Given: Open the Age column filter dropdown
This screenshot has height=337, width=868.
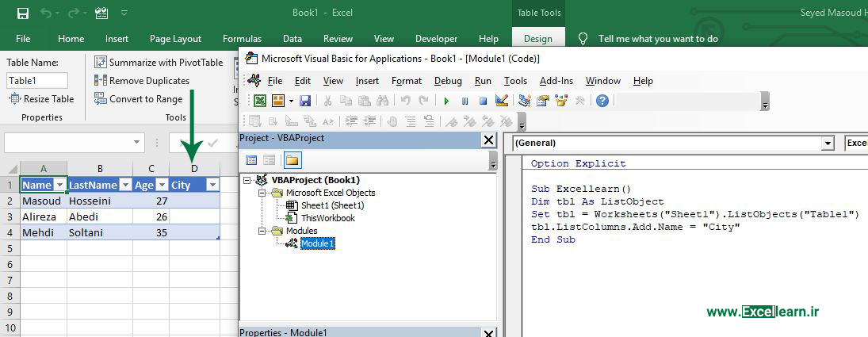Looking at the screenshot, I should pyautogui.click(x=162, y=186).
